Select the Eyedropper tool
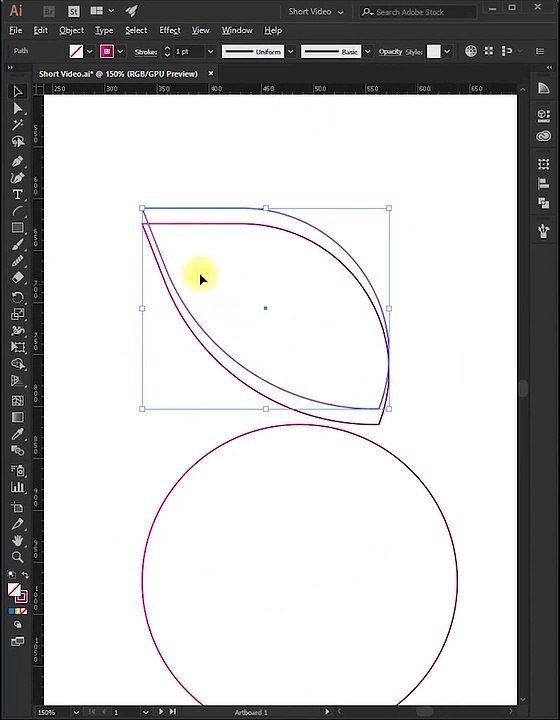The image size is (560, 720). [x=17, y=434]
